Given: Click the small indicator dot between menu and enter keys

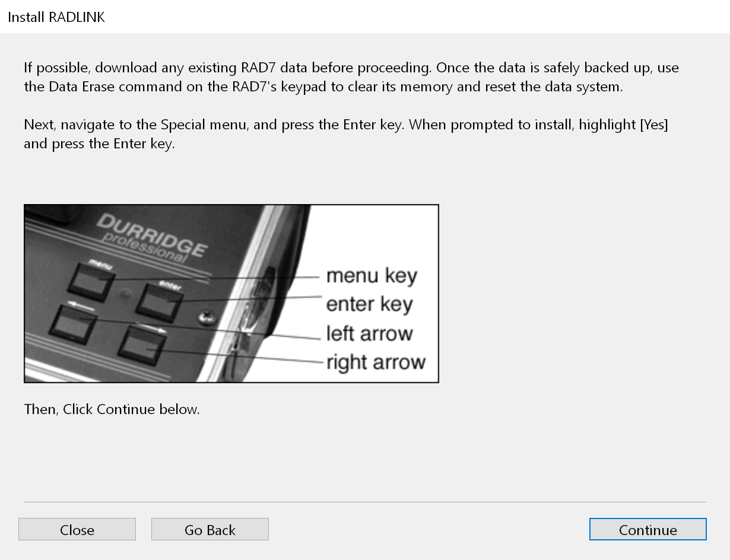Looking at the screenshot, I should [x=124, y=293].
